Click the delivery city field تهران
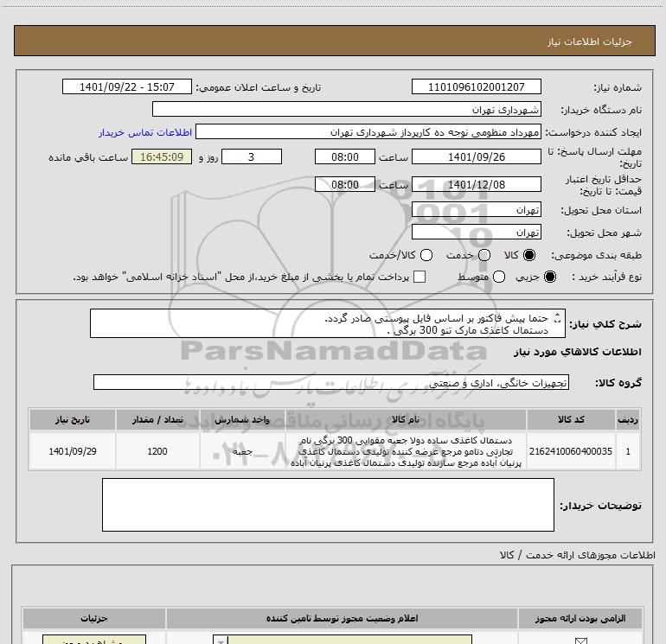666x644 pixels. click(476, 232)
